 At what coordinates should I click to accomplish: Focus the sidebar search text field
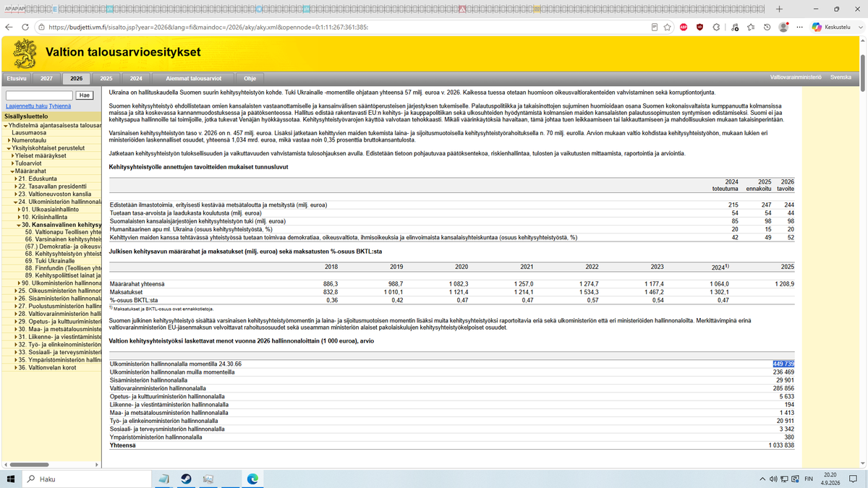pyautogui.click(x=39, y=95)
